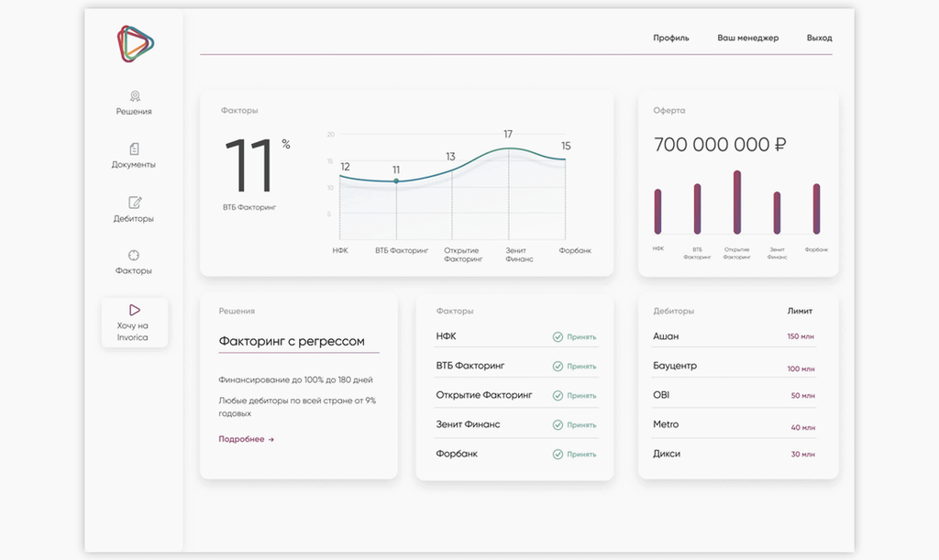Accept ВТБ Факторинг with Принять
The height and width of the screenshot is (560, 939).
(x=581, y=367)
